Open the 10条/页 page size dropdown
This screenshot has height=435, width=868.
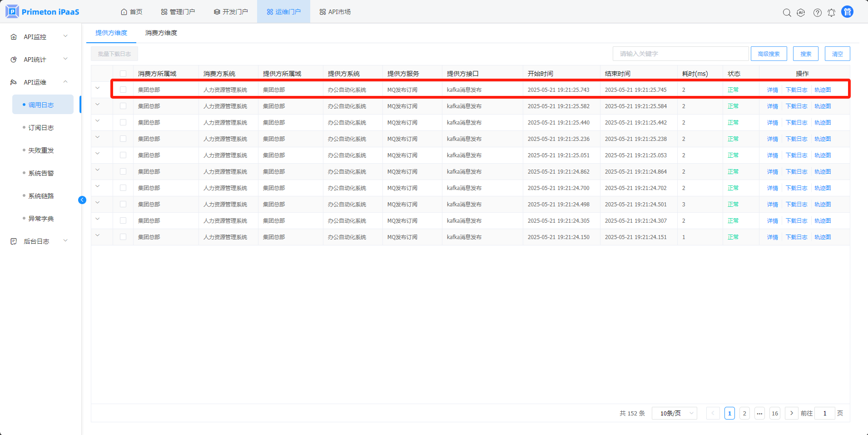click(674, 413)
